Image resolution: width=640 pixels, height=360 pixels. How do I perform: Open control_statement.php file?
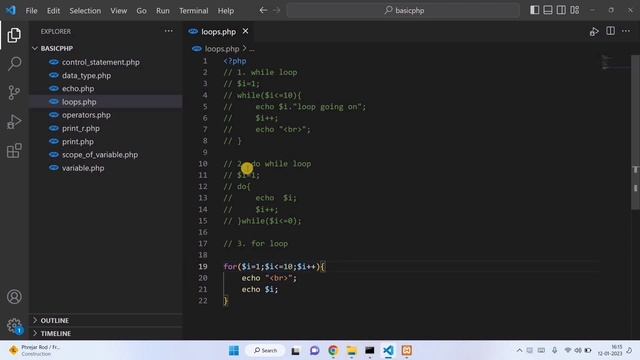pyautogui.click(x=100, y=62)
